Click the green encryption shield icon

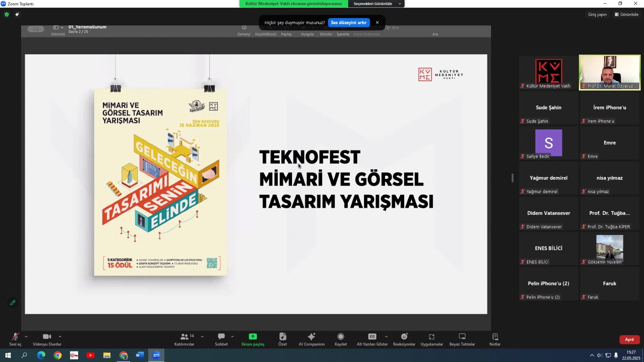coord(6,14)
